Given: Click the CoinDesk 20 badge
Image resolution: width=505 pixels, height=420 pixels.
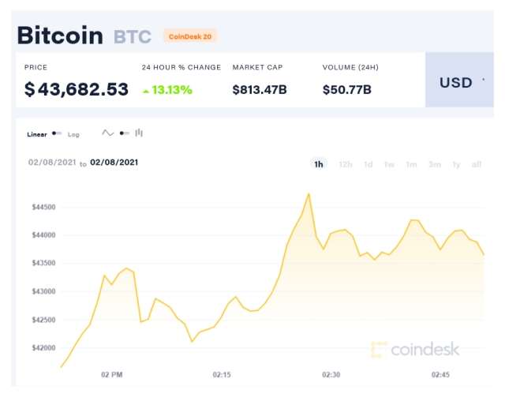Looking at the screenshot, I should [x=189, y=36].
